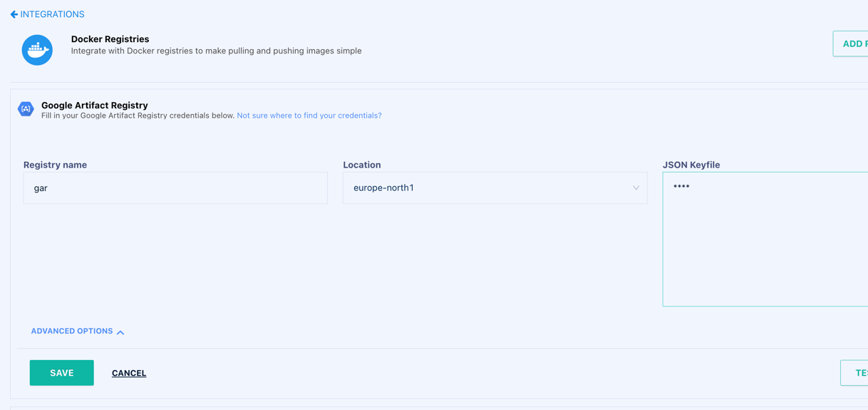
Task: Click the Google Artifact Registry hexagon icon
Action: click(x=26, y=109)
